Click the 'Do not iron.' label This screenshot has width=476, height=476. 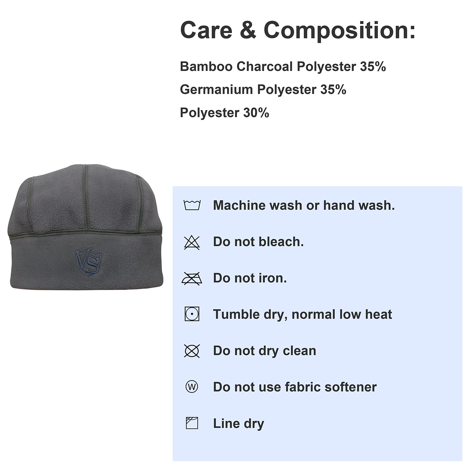click(x=250, y=278)
